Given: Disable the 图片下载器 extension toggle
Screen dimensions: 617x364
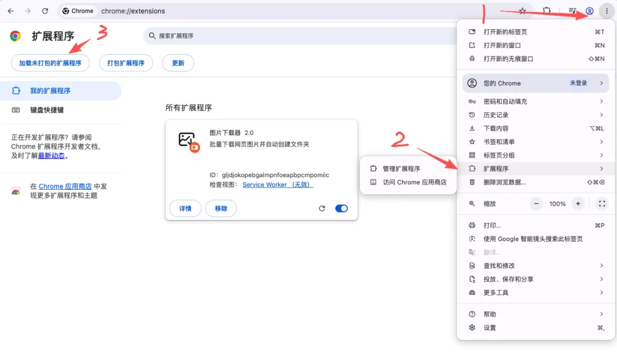Looking at the screenshot, I should click(x=342, y=209).
